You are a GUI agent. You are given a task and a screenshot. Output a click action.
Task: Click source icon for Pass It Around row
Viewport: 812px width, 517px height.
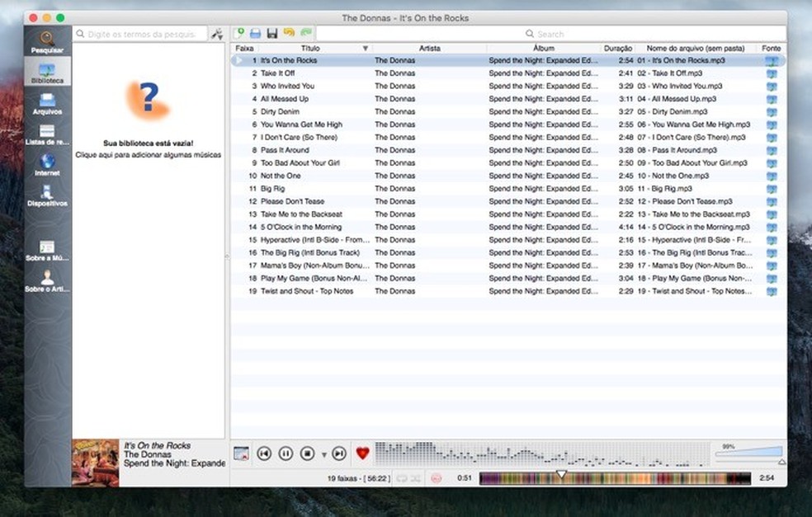pos(772,151)
